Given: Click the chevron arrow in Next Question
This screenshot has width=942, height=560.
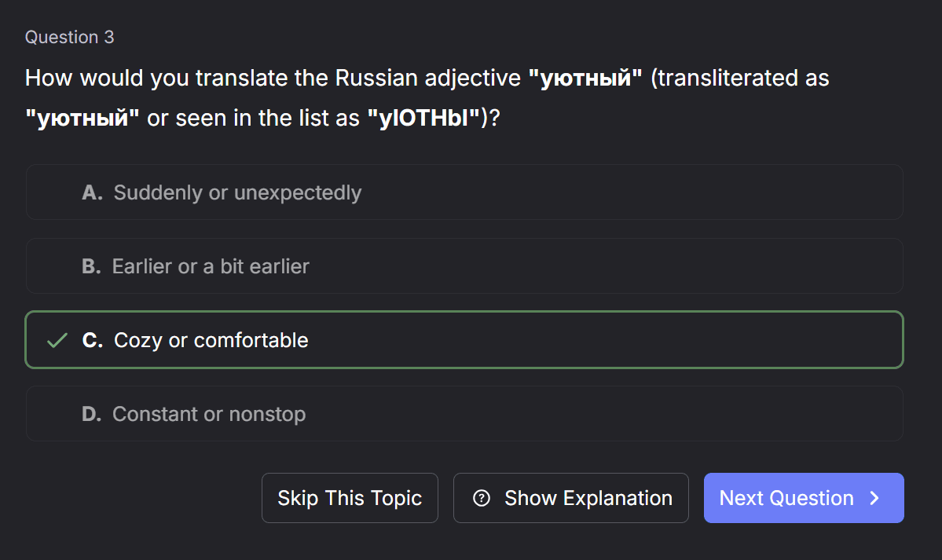Looking at the screenshot, I should 874,498.
